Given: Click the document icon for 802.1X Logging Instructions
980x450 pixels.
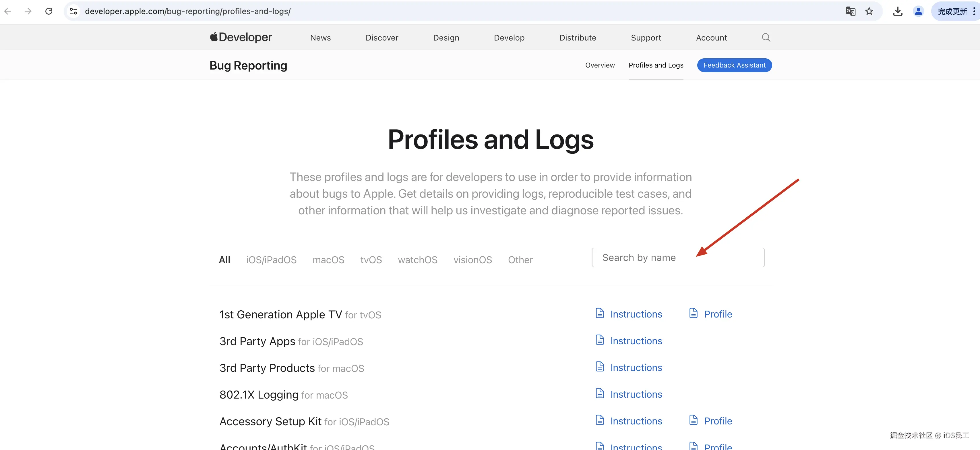Looking at the screenshot, I should 600,393.
